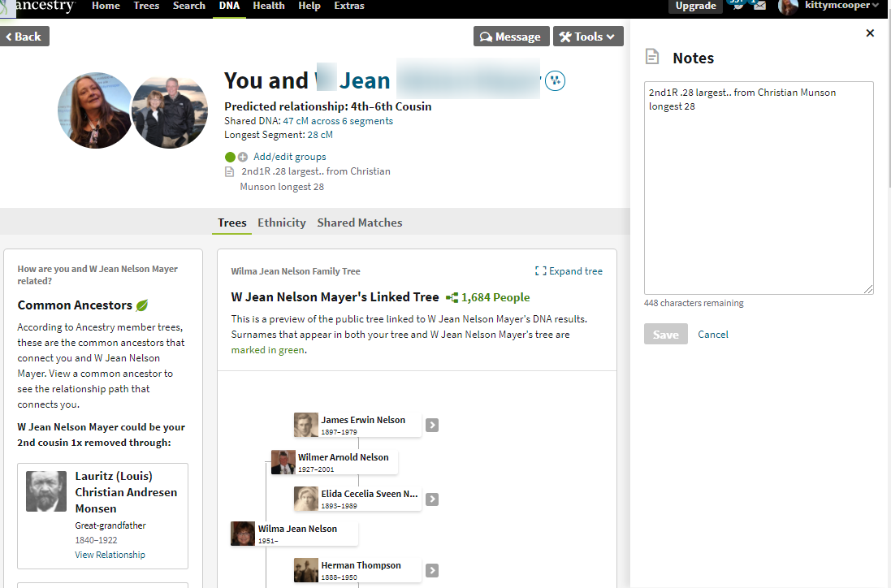Click inside the Notes text area
Image resolution: width=891 pixels, height=588 pixels.
coord(759,188)
